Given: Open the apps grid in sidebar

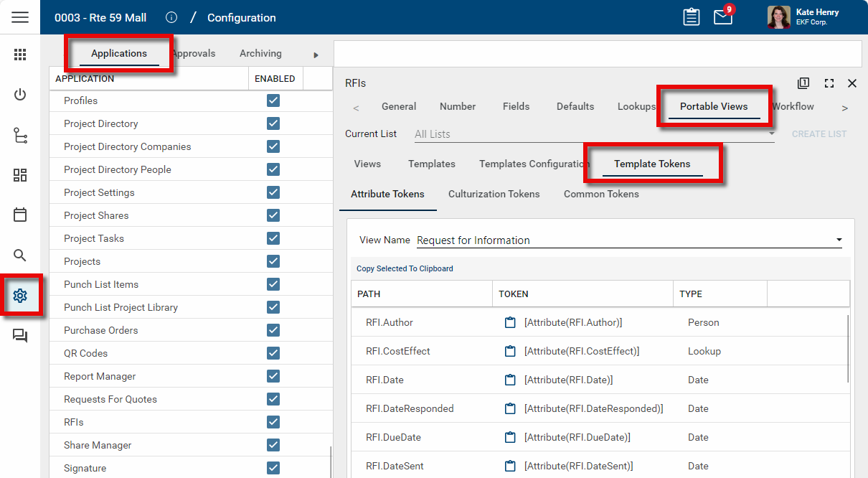Looking at the screenshot, I should click(x=20, y=55).
